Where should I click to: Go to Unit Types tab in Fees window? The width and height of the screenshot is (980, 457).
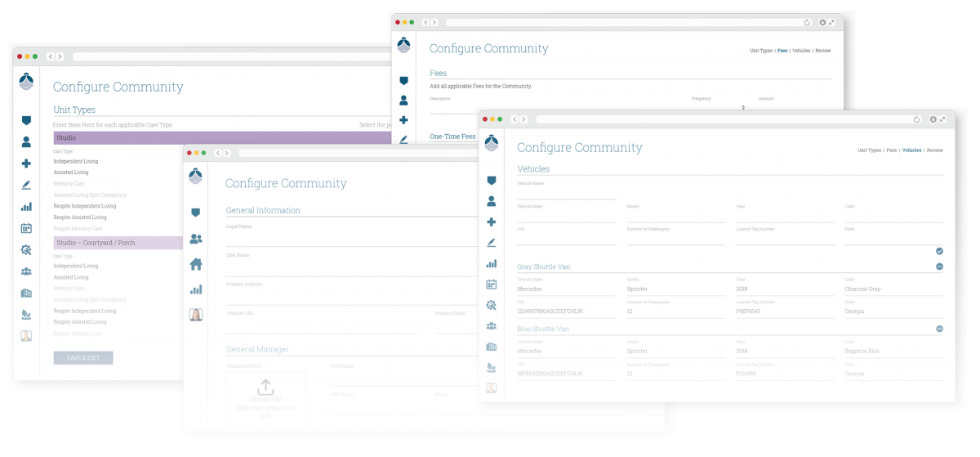click(x=760, y=51)
